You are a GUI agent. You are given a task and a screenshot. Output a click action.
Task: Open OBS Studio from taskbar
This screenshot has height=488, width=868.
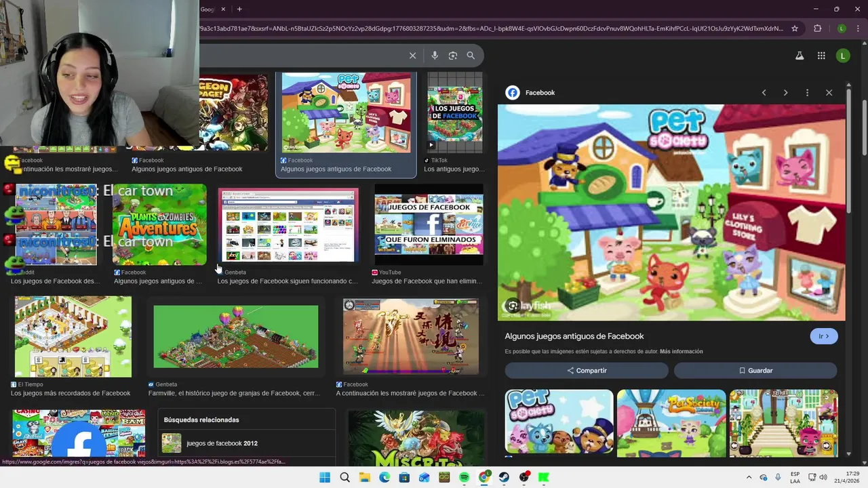[x=524, y=477]
